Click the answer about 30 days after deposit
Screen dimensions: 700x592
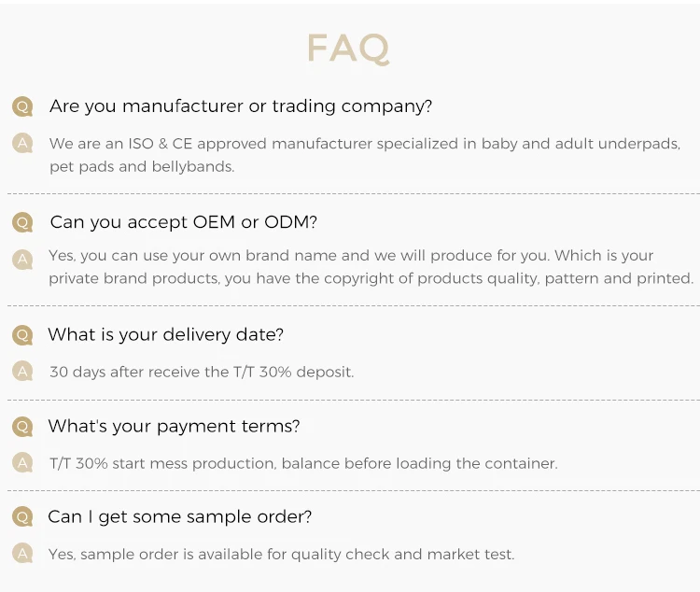click(202, 372)
